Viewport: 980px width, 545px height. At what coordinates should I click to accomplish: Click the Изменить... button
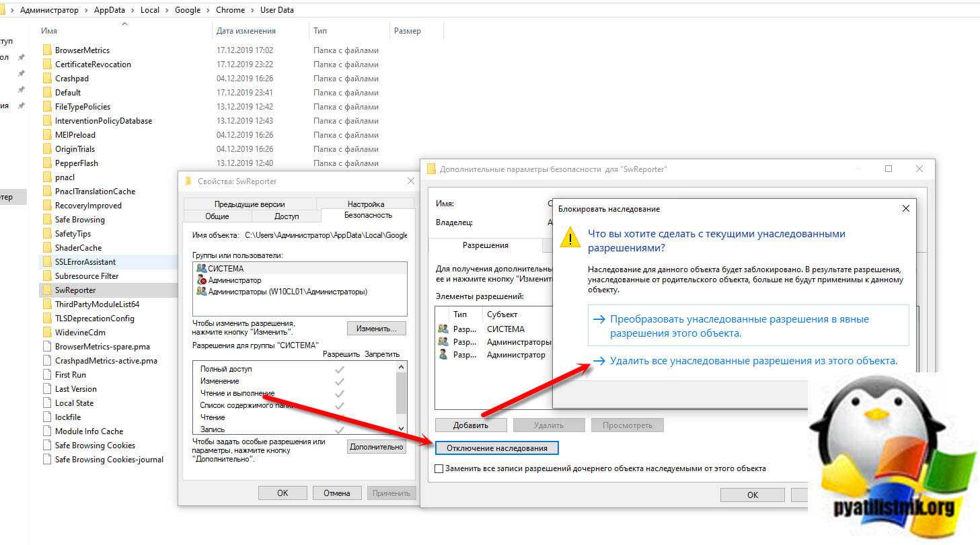377,329
